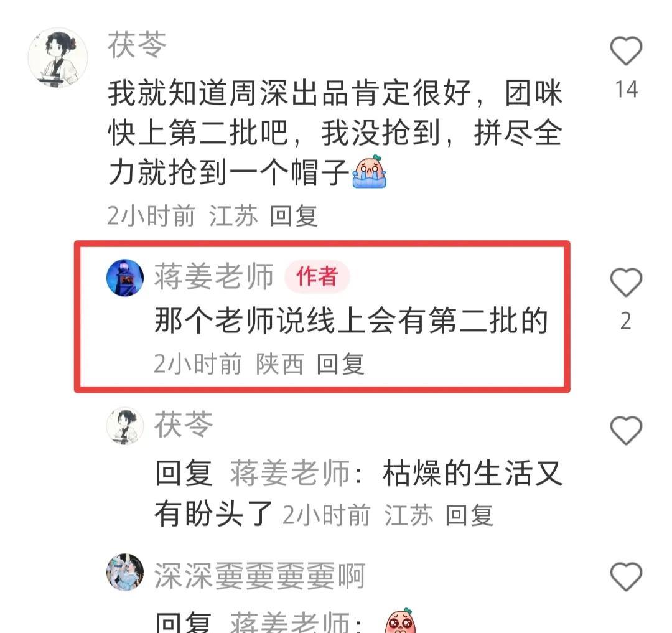Tap the comment text 那个老师说线上会有第二批的
Viewport: 672px width, 633px height.
tap(352, 320)
